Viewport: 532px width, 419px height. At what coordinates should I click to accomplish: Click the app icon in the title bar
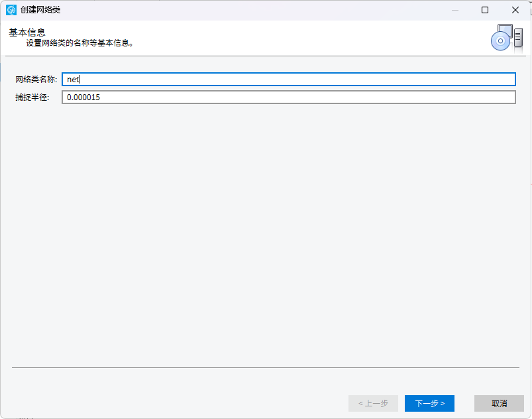click(11, 10)
